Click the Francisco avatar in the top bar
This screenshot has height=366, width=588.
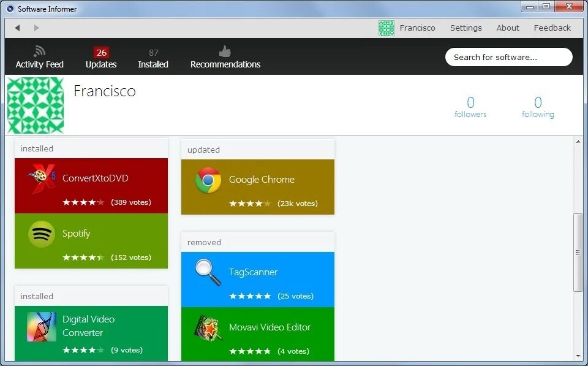point(386,28)
